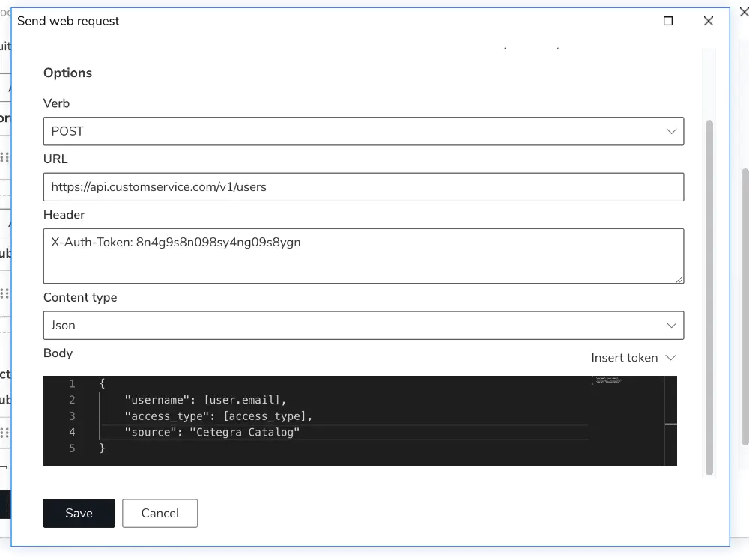Cancel the web request changes

point(160,513)
